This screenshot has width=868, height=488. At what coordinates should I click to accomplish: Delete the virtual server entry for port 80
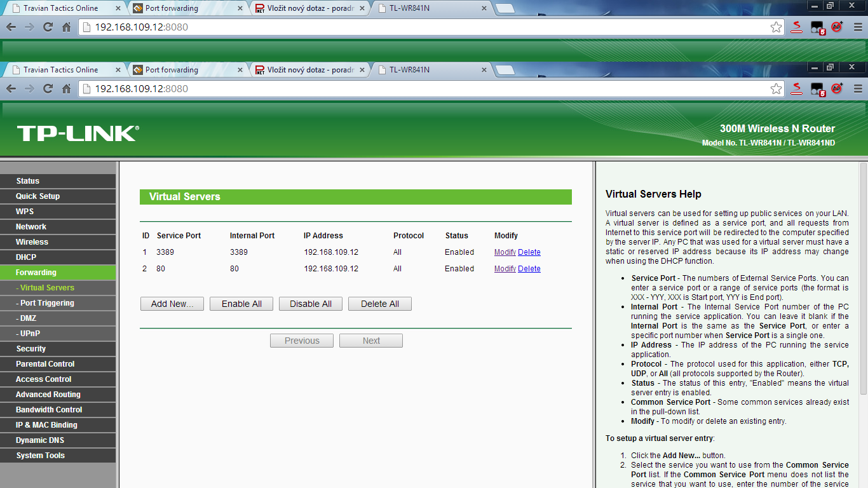pos(529,269)
